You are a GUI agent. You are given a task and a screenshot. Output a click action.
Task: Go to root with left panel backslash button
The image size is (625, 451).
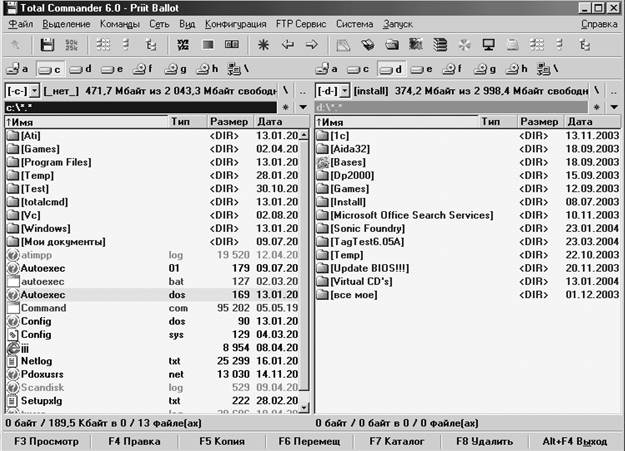coord(286,91)
